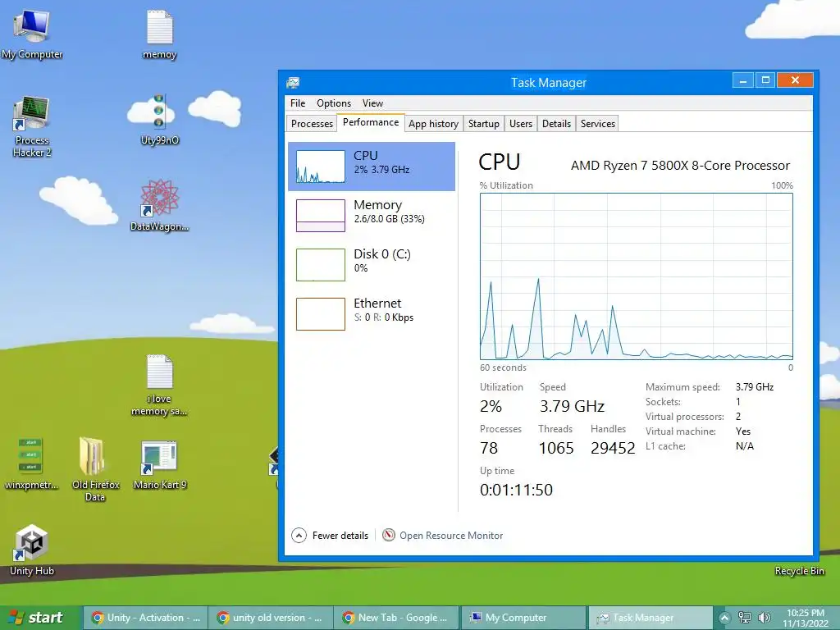Switch to the Processes tab
The height and width of the screenshot is (630, 840).
click(x=312, y=124)
